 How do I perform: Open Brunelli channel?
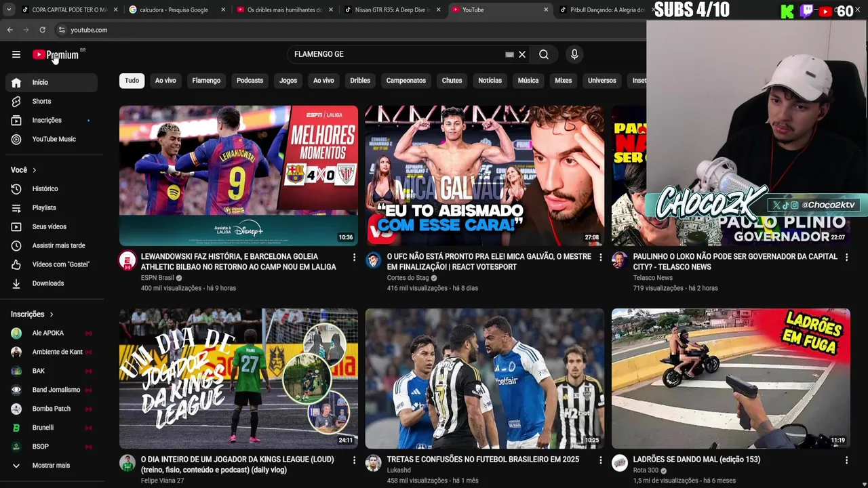(52, 428)
